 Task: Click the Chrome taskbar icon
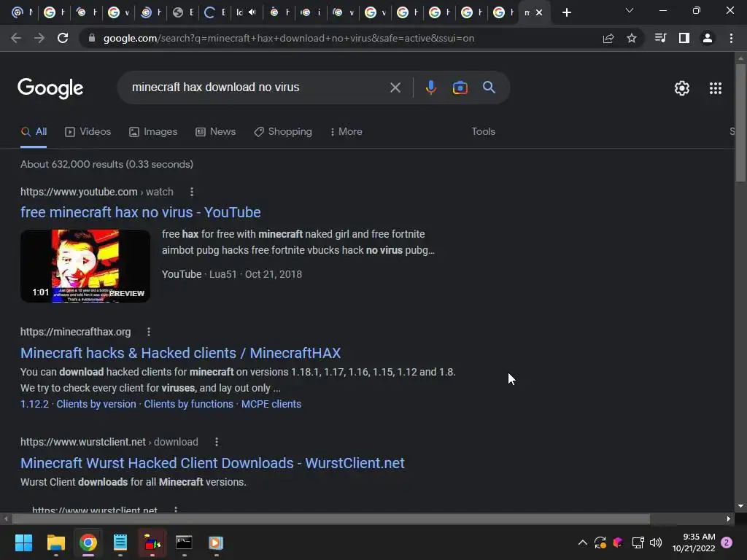88,542
